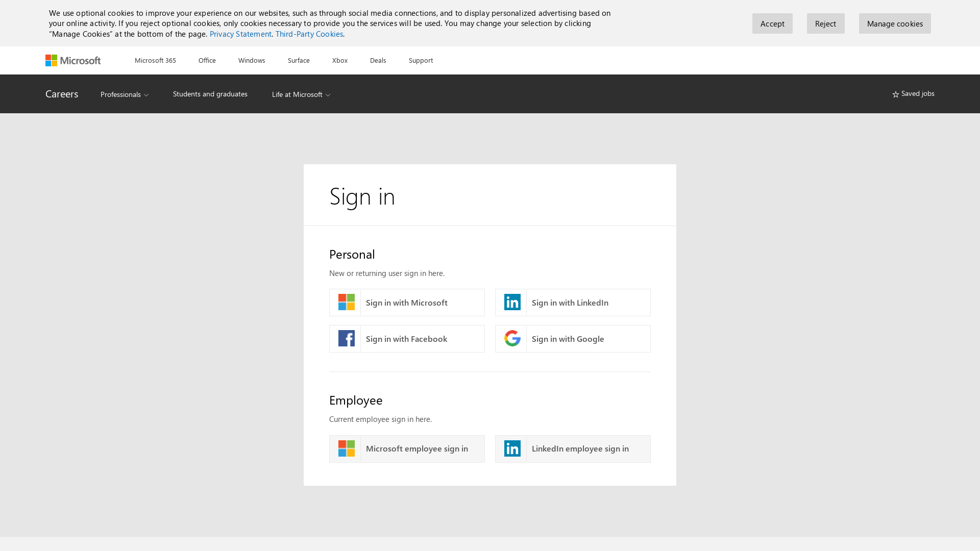Click the Sign in with Microsoft label
This screenshot has height=551, width=980.
[x=407, y=303]
